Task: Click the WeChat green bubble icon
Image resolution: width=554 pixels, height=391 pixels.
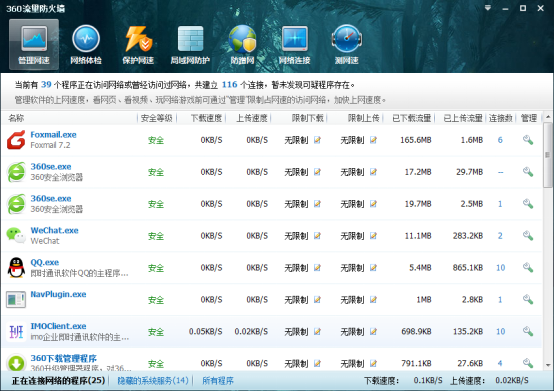Action: 16,235
